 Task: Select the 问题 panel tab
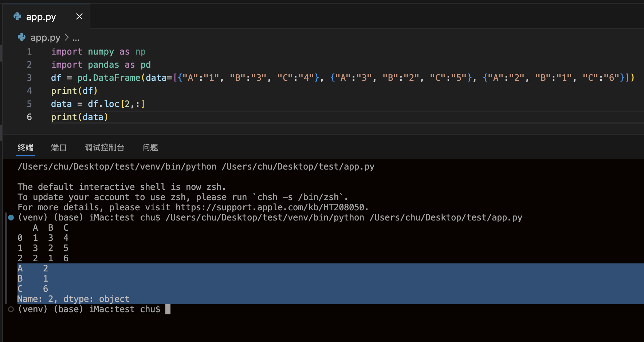click(150, 147)
